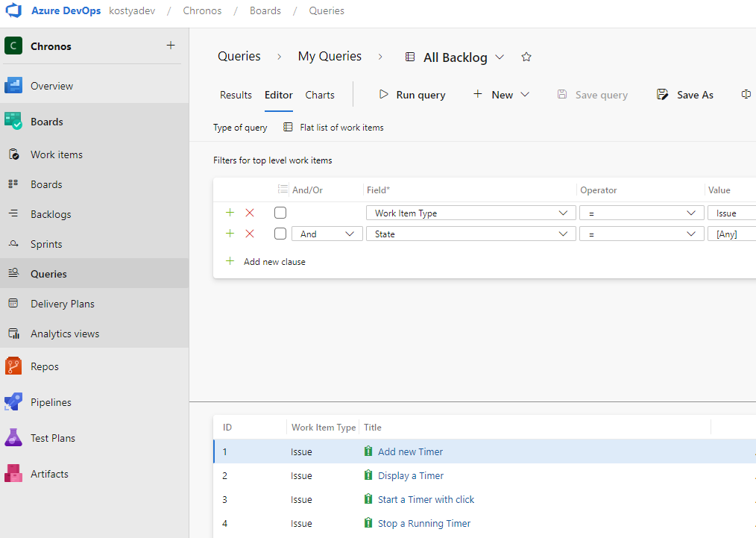756x538 pixels.
Task: Open the Test Plans flask icon
Action: click(x=13, y=437)
